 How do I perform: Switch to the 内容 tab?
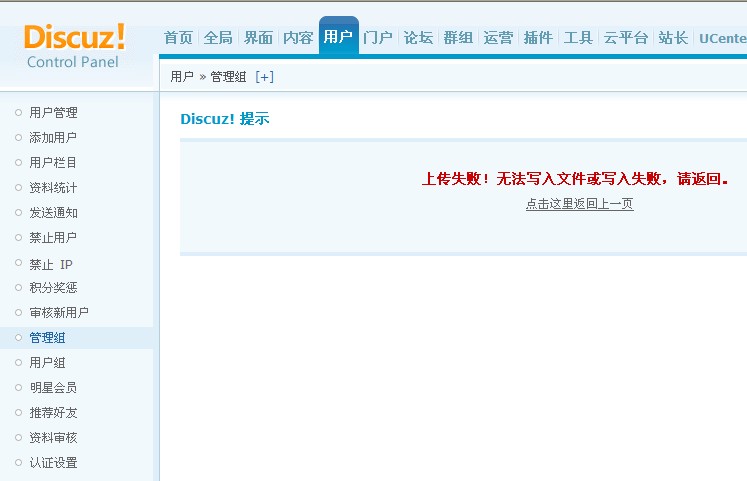[x=298, y=38]
